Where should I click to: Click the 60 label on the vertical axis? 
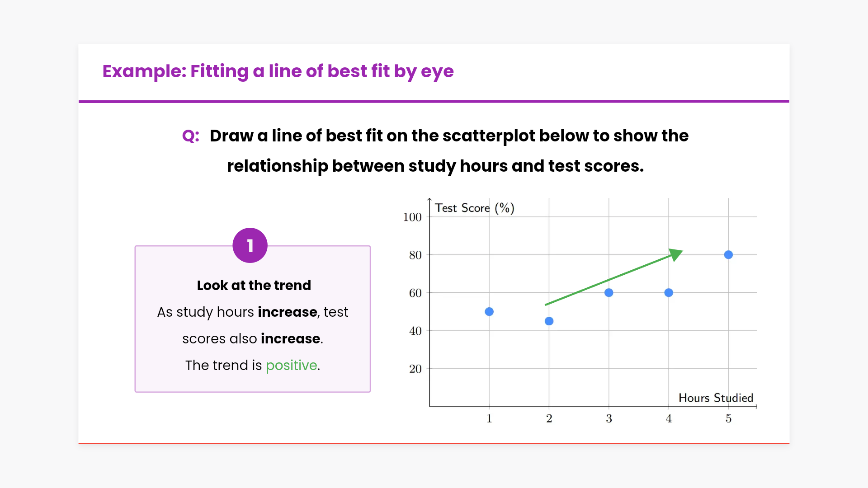pos(415,293)
